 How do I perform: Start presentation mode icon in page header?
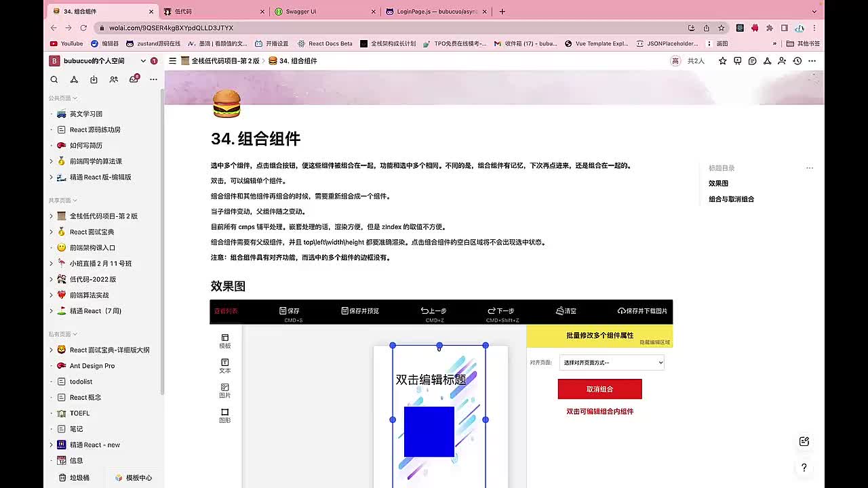(738, 61)
